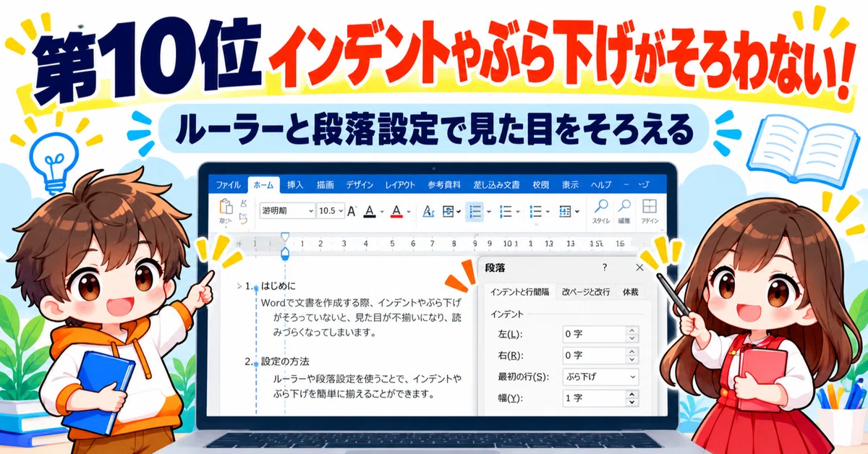The width and height of the screenshot is (868, 454).
Task: Open the スタイル magnifier button
Action: (601, 211)
